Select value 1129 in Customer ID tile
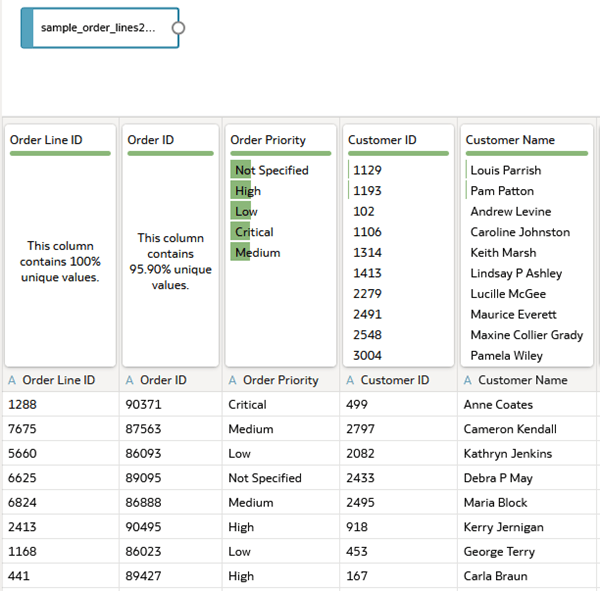The image size is (600, 591). (x=367, y=170)
